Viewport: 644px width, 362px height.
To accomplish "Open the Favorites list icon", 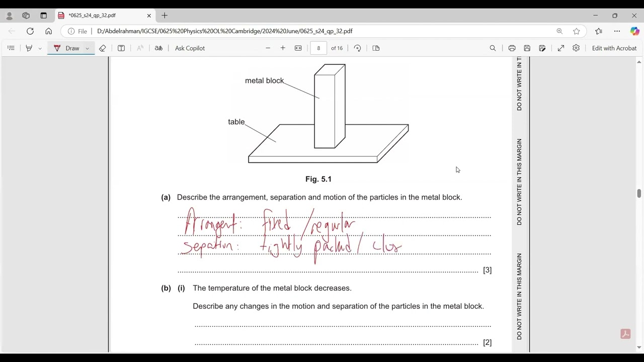I will point(599,31).
